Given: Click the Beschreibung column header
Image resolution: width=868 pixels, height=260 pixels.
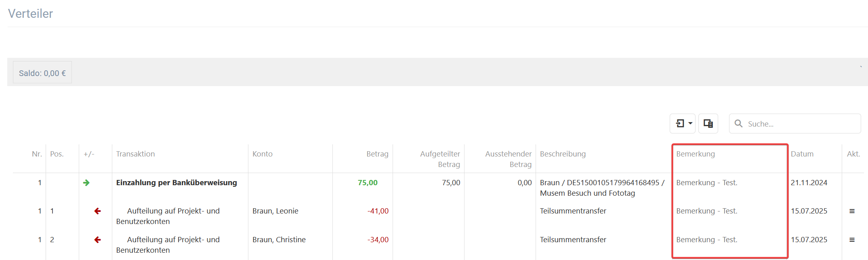Looking at the screenshot, I should 563,154.
